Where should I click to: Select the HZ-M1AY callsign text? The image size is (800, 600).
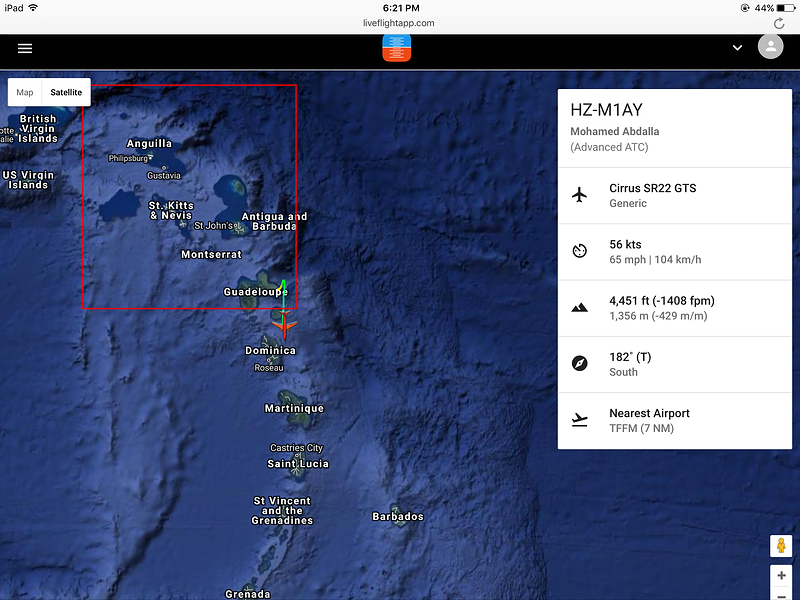(606, 110)
